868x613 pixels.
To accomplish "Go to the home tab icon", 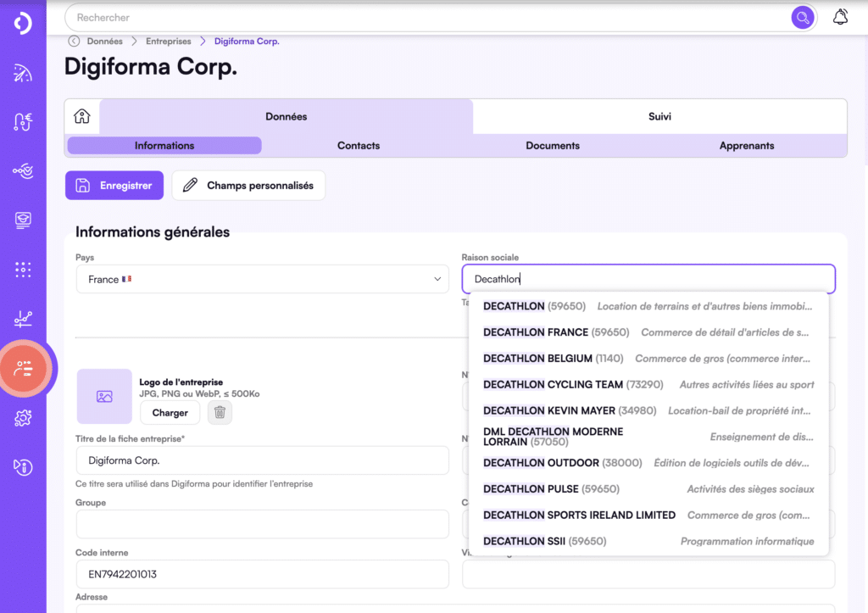I will coord(82,116).
